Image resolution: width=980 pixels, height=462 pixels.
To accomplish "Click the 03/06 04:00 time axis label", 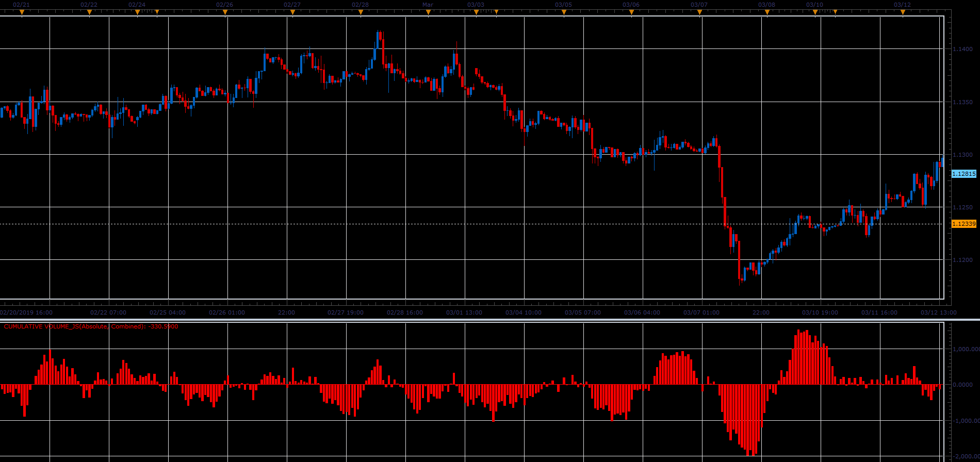I will click(642, 312).
